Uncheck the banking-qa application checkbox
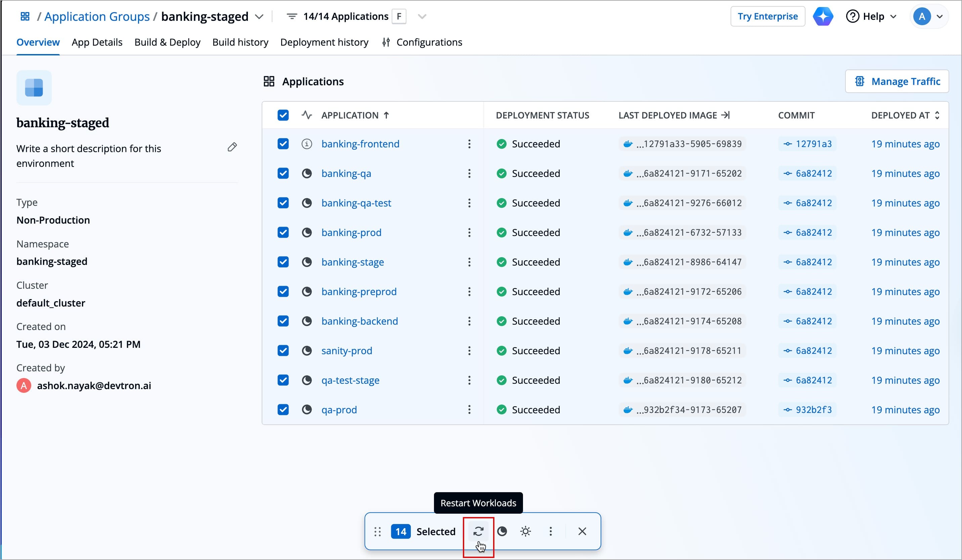The height and width of the screenshot is (560, 962). pyautogui.click(x=283, y=173)
